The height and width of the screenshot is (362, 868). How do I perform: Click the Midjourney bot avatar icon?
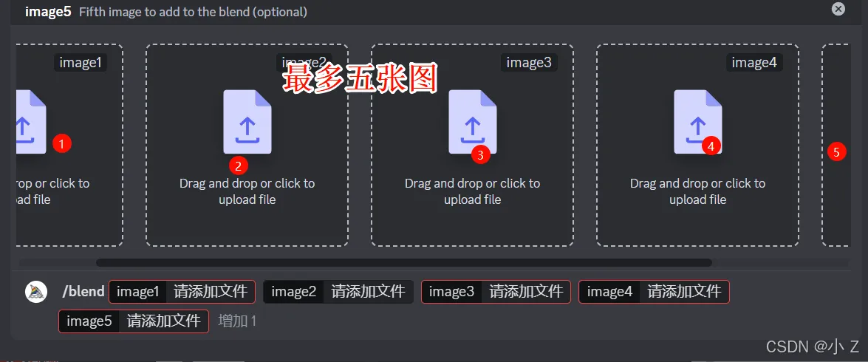point(36,292)
